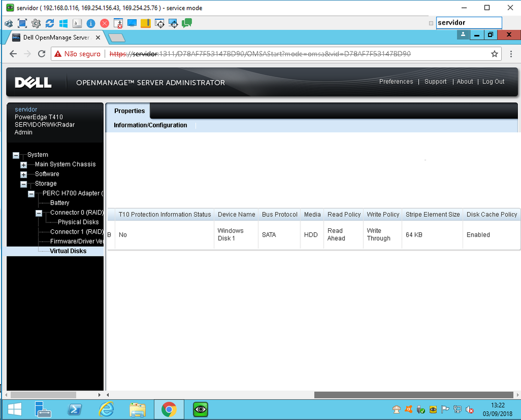The width and height of the screenshot is (521, 420).
Task: Click the yellow zip archive toolbar icon
Action: [146, 23]
